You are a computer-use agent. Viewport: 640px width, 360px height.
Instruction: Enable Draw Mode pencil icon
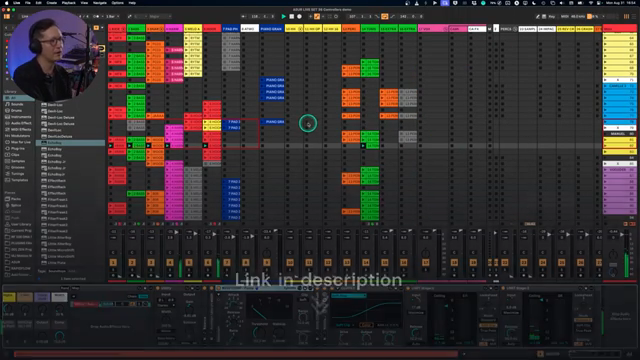click(x=538, y=16)
